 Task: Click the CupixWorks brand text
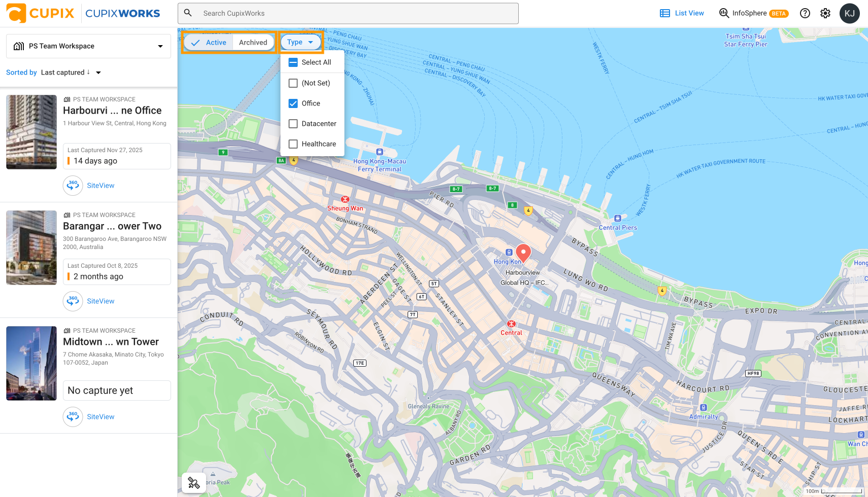tap(123, 14)
